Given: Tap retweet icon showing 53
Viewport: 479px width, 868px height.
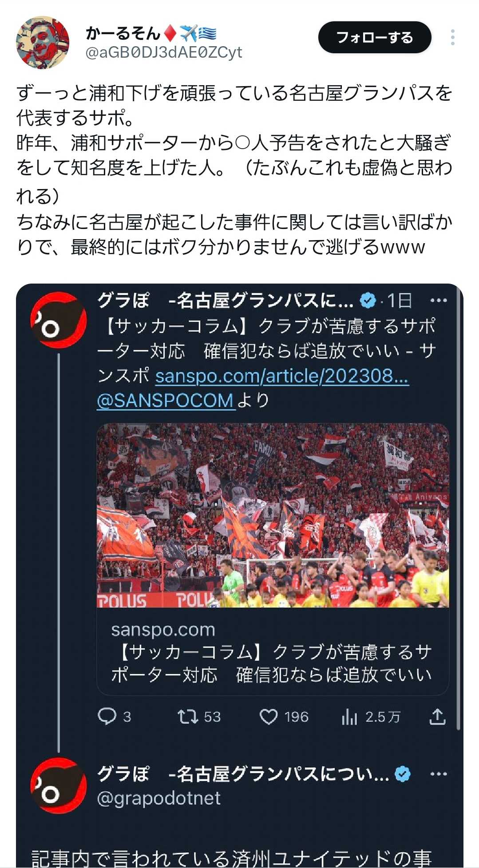Looking at the screenshot, I should coord(198,717).
